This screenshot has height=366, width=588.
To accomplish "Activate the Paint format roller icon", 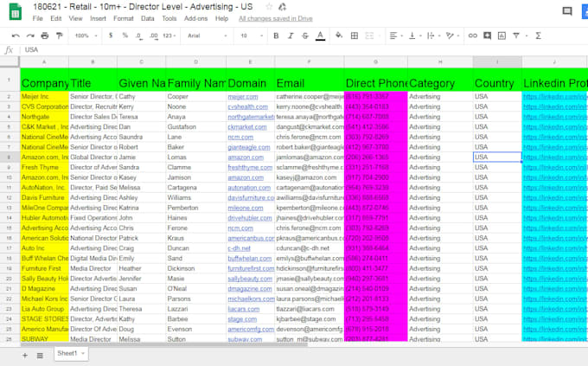I will click(x=60, y=35).
